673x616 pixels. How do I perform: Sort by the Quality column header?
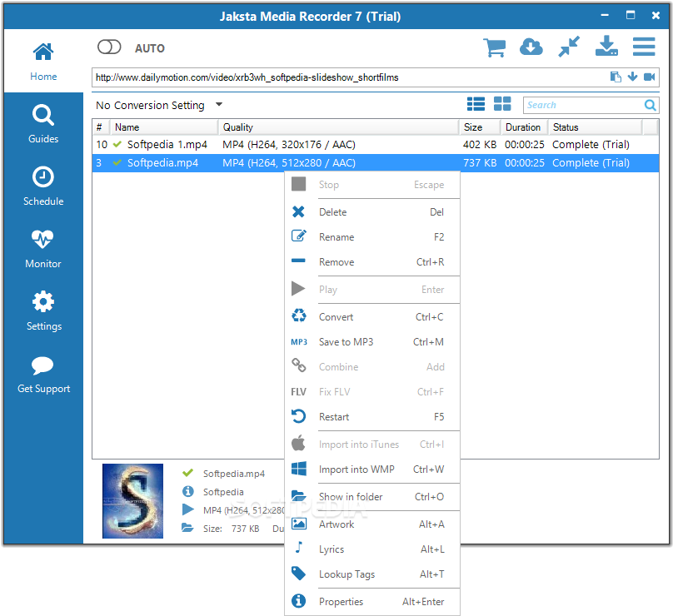(339, 127)
